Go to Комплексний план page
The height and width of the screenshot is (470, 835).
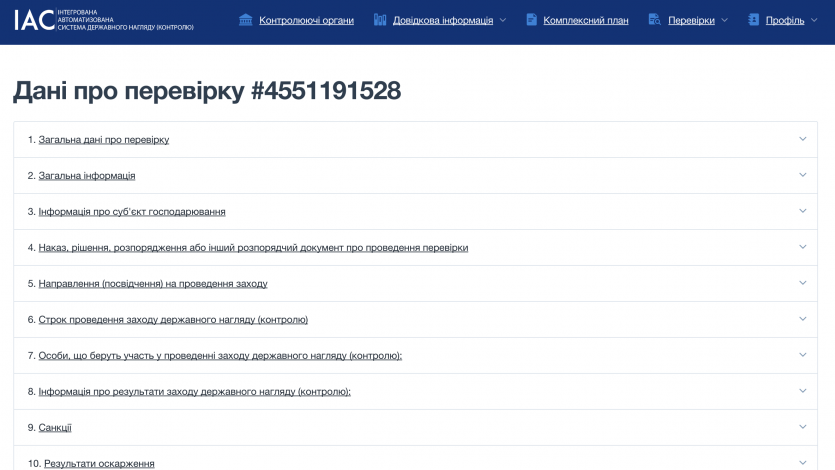pyautogui.click(x=586, y=20)
